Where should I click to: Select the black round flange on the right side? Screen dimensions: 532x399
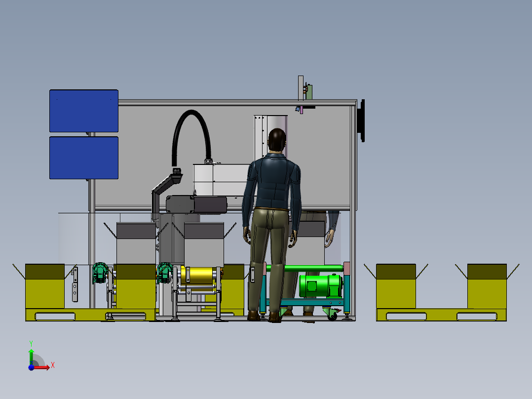[x=362, y=120]
